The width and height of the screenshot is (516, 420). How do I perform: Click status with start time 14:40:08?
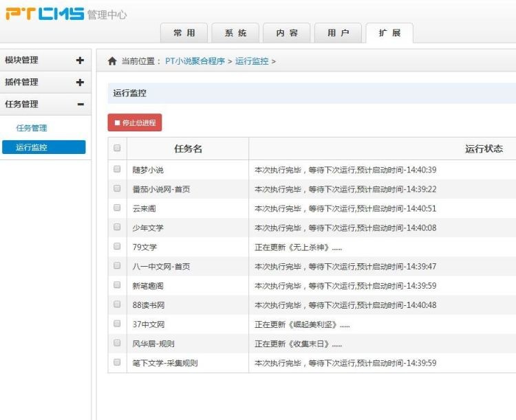pos(345,228)
